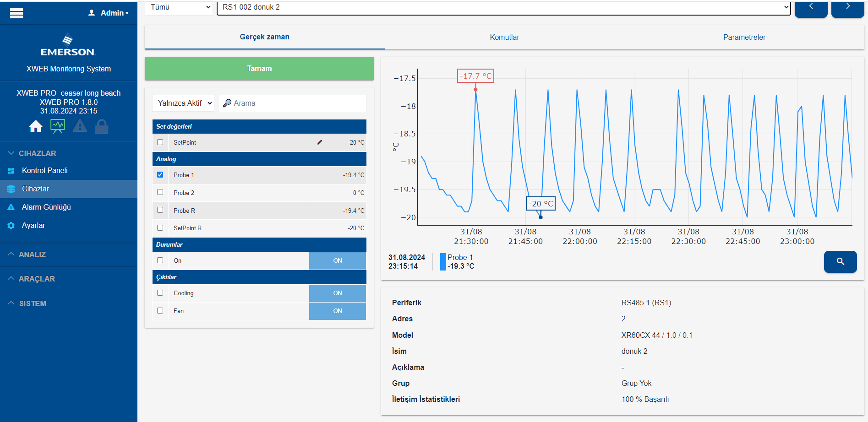Click the home icon in sidebar
Viewport: 868px width, 422px height.
point(36,126)
